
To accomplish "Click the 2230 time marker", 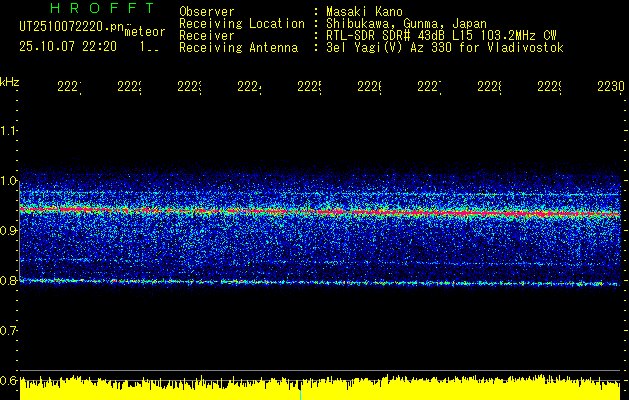I will pos(610,87).
